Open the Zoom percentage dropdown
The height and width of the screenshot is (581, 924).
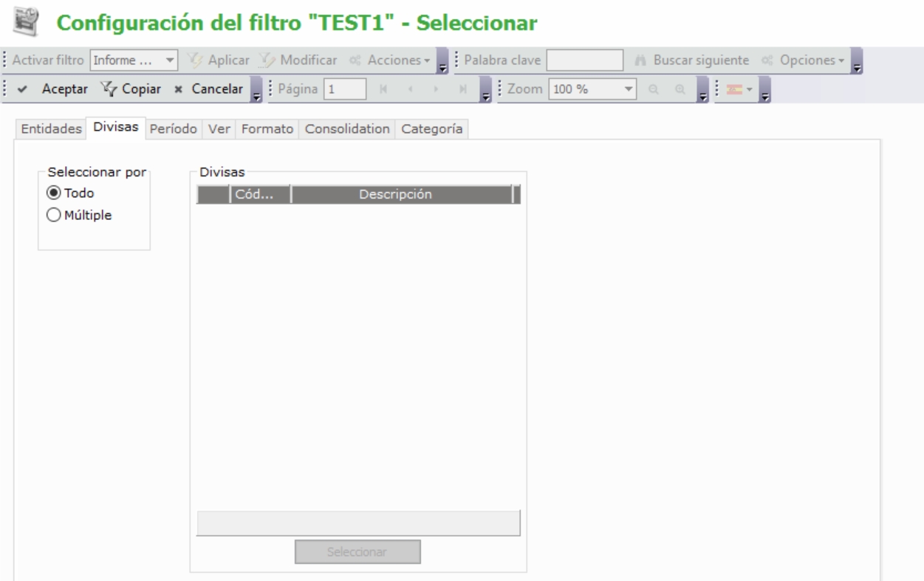629,89
